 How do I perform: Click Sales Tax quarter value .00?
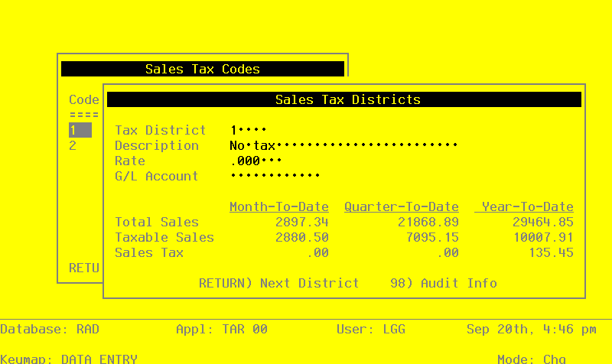click(x=448, y=253)
